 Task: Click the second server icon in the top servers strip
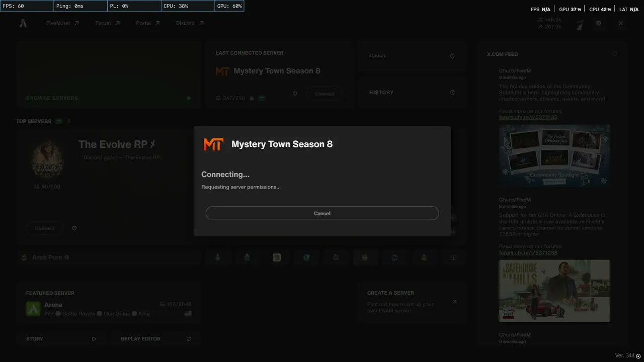(247, 257)
